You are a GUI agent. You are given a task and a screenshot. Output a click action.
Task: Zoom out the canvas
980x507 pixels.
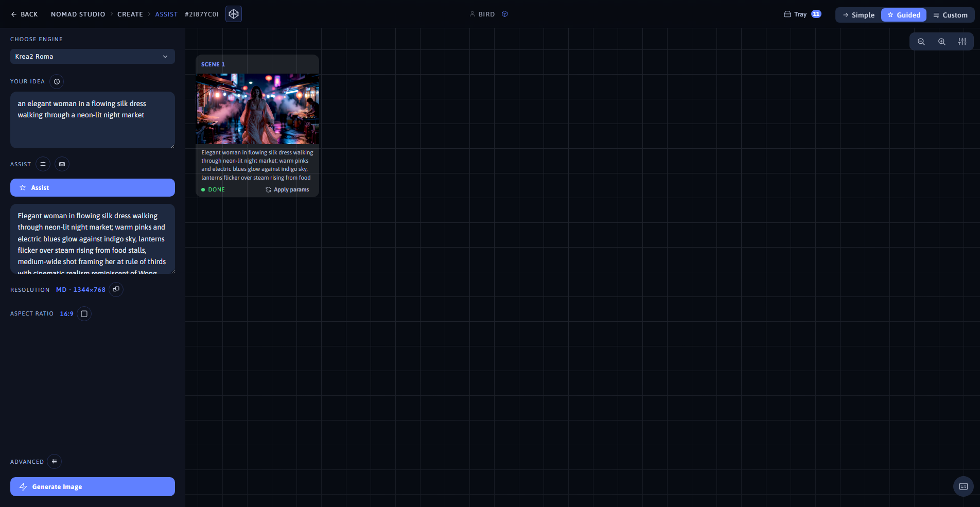click(x=921, y=42)
